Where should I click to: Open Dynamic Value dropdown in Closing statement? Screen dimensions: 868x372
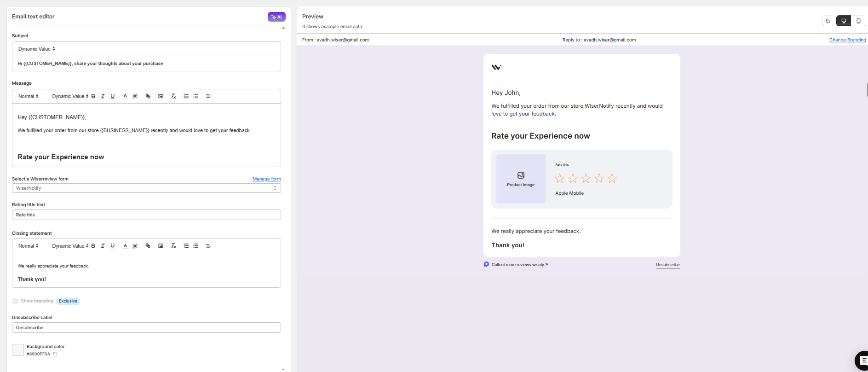tap(70, 246)
